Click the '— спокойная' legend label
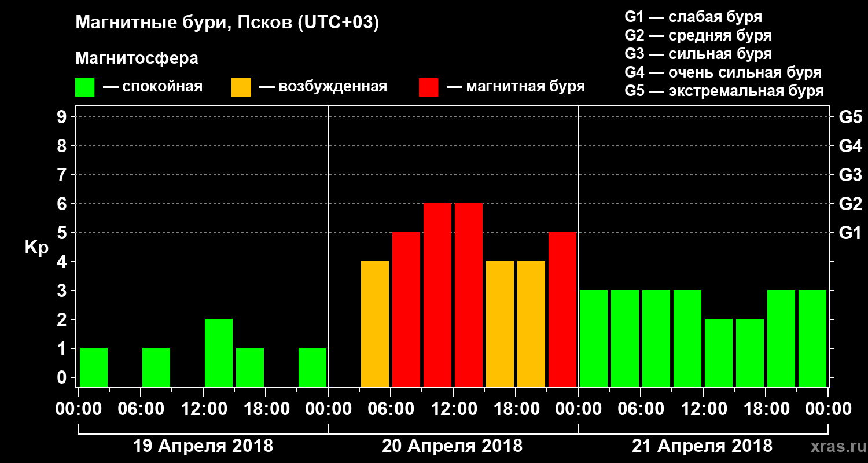Viewport: 868px width, 463px height. click(x=152, y=87)
